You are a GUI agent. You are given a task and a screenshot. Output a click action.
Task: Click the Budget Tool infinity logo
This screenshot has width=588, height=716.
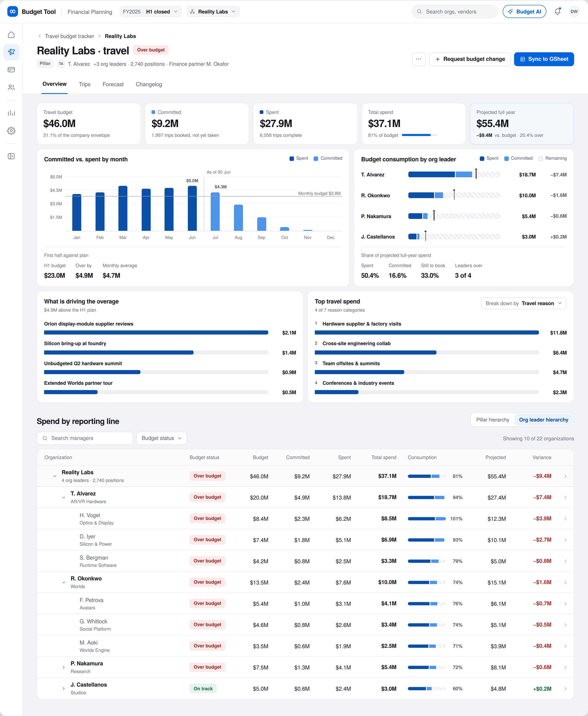12,11
